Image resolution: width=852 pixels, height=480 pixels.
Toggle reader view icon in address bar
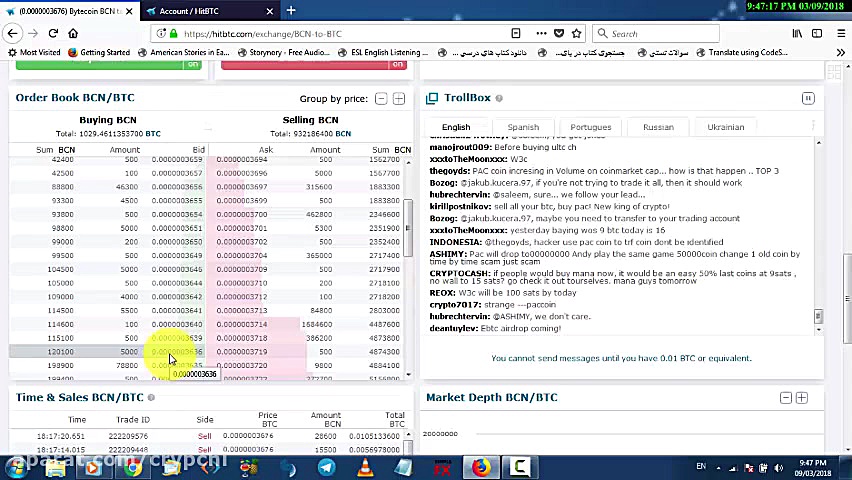click(516, 33)
